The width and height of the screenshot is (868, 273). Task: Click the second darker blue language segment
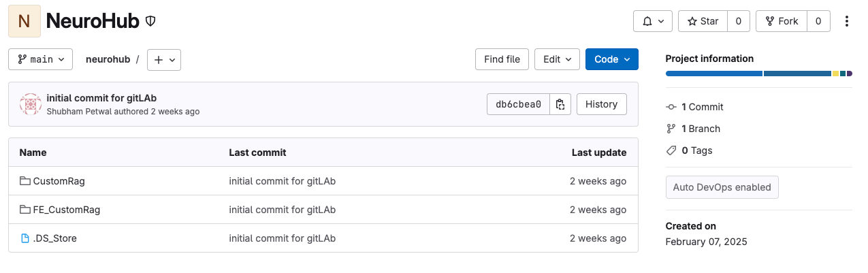(798, 74)
